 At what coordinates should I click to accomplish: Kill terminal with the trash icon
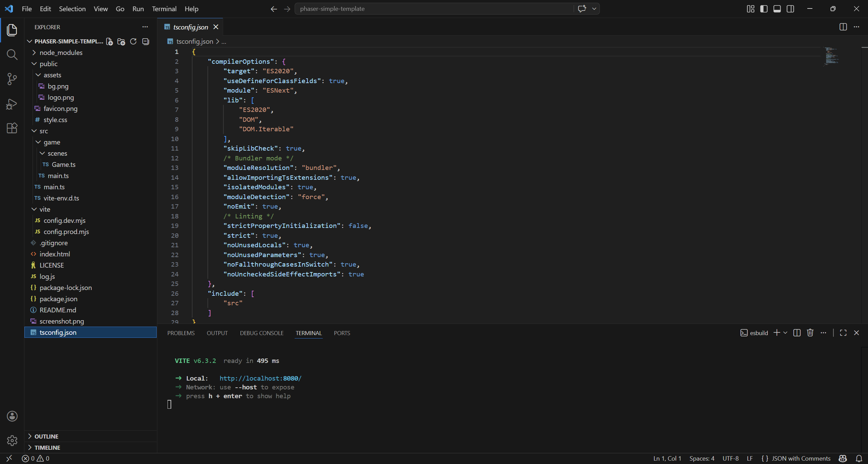point(810,333)
